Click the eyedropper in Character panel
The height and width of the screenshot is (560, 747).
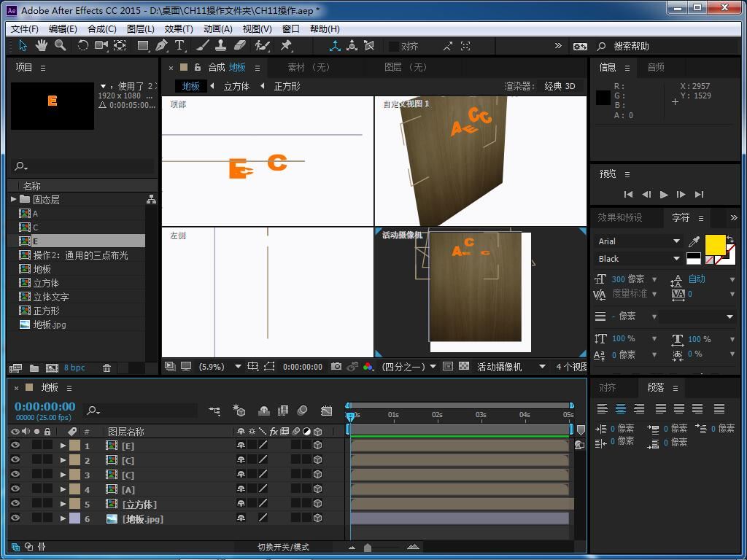point(694,241)
